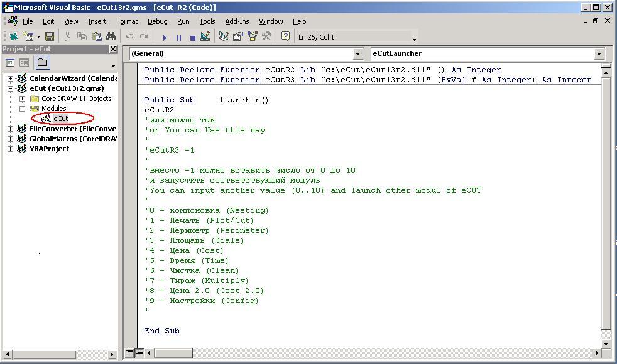Open the Insert Module dropdown arrow
Viewport: 617px width, 364px height.
[38, 37]
